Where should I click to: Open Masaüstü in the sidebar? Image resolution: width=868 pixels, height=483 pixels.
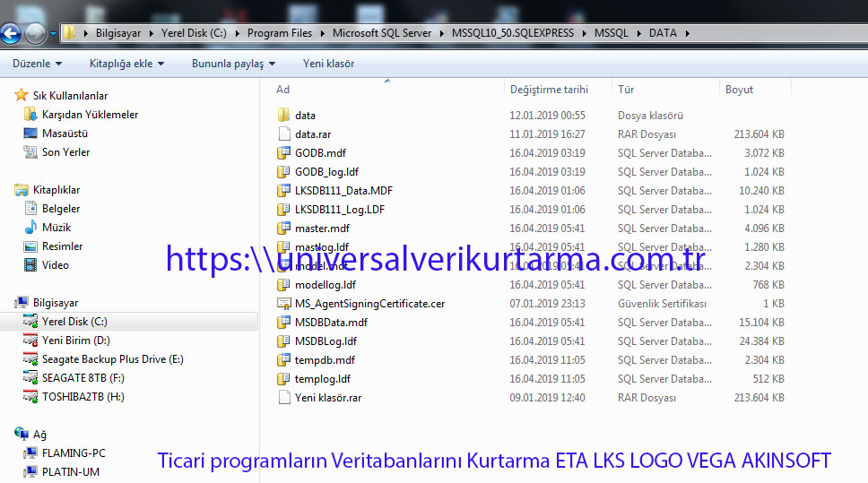65,134
